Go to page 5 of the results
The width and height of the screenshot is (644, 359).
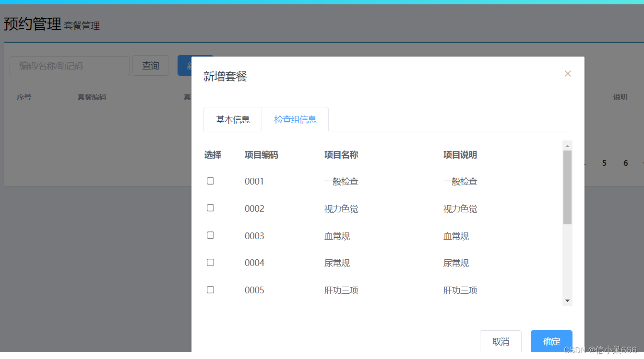click(604, 163)
